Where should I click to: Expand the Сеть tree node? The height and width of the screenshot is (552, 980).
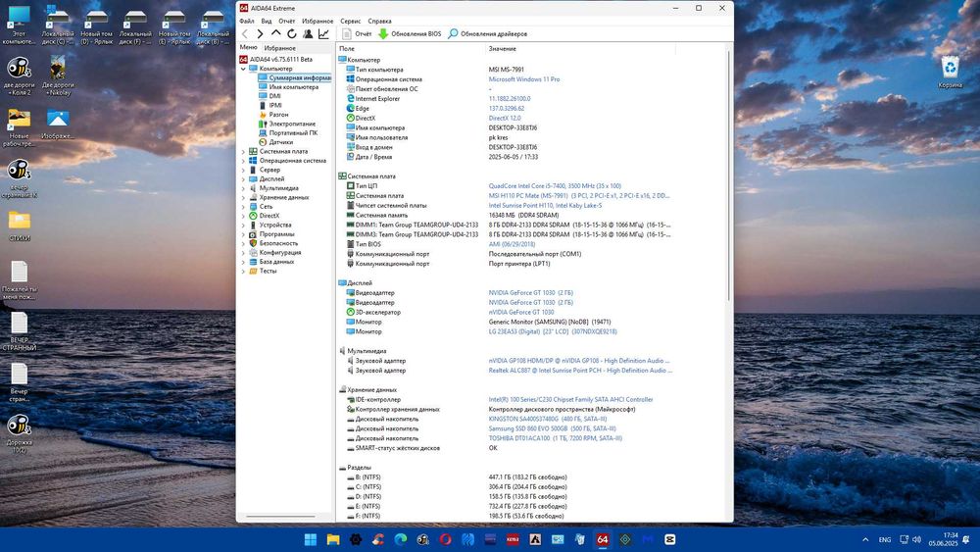(x=243, y=206)
